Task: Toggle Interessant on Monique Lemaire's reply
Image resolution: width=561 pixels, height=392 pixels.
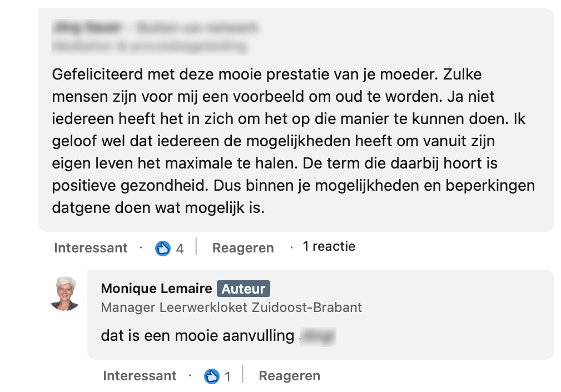Action: coord(140,376)
